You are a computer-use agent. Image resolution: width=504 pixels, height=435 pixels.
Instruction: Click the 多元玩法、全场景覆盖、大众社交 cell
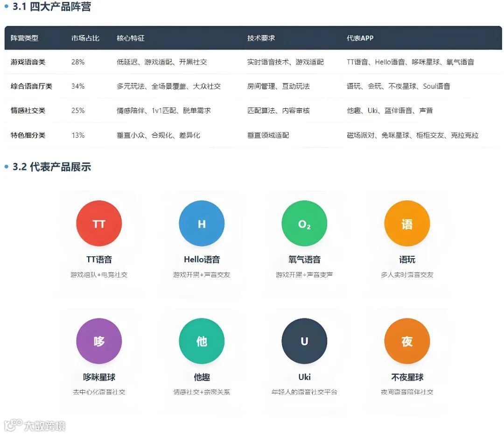pos(169,86)
